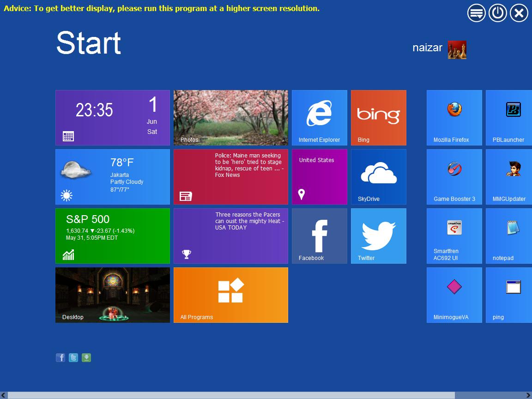
Task: Open the Bing tile
Action: coord(378,117)
